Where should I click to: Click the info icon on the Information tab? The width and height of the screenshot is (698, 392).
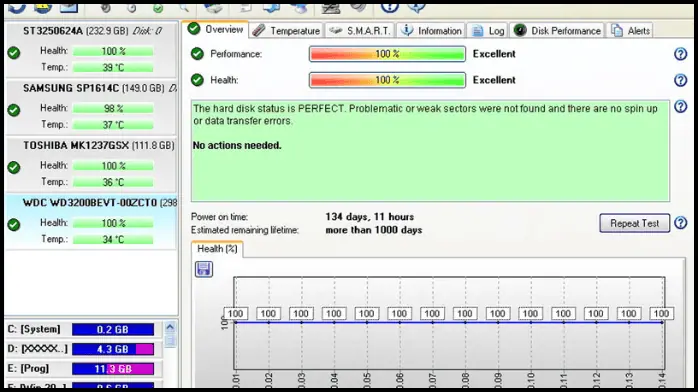pos(406,30)
